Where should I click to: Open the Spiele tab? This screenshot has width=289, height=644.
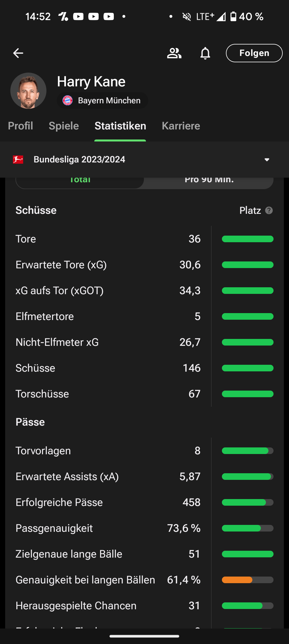pos(64,126)
